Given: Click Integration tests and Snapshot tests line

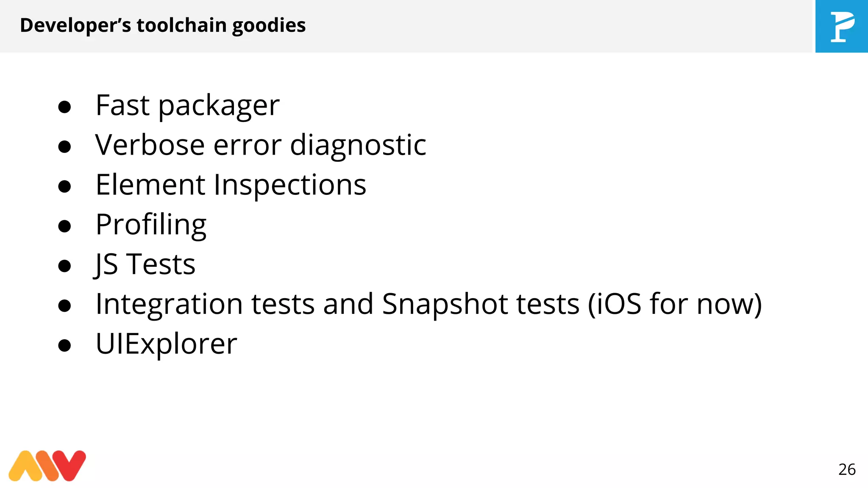Looking at the screenshot, I should pos(428,304).
